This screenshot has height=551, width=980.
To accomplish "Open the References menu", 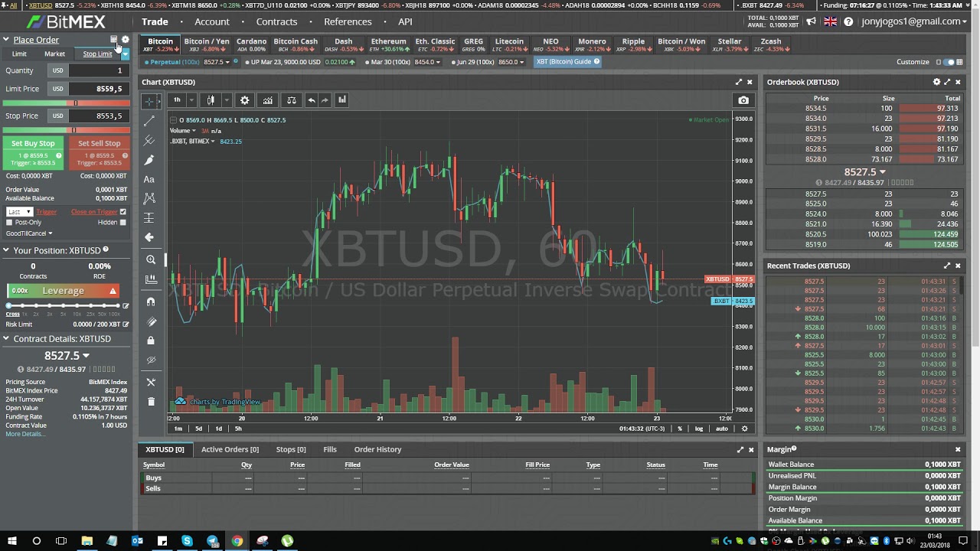I will point(348,21).
